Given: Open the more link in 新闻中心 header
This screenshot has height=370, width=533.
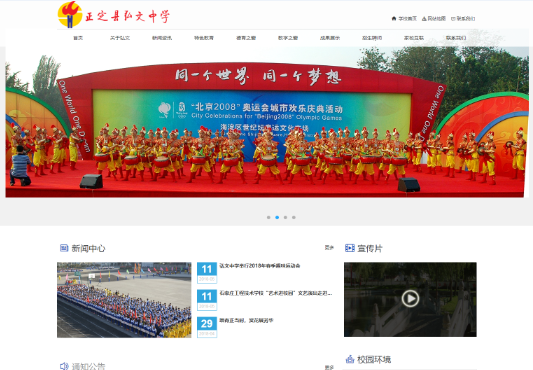Looking at the screenshot, I should pyautogui.click(x=329, y=248).
